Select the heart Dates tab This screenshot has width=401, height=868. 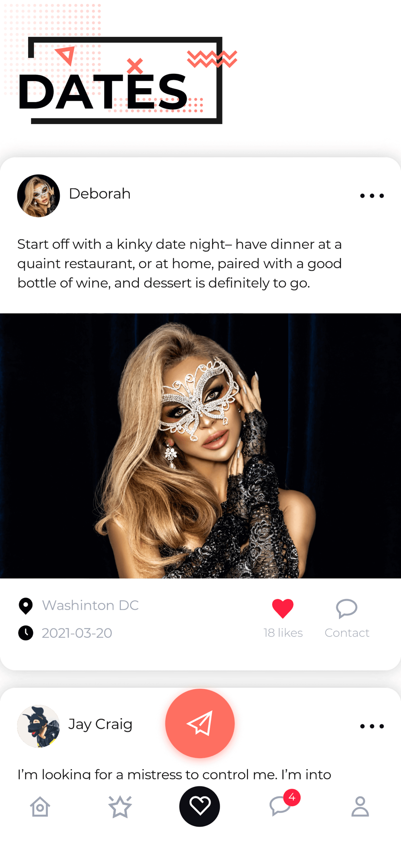tap(200, 806)
